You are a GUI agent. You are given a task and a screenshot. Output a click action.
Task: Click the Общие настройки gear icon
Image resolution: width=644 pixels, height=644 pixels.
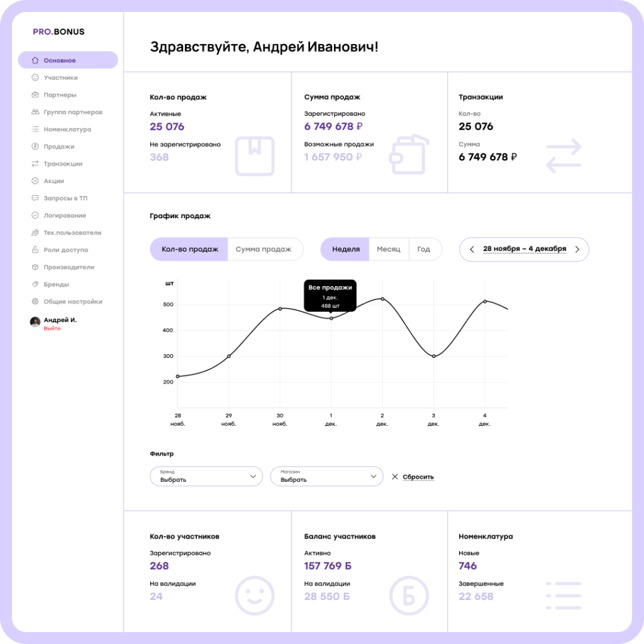35,301
